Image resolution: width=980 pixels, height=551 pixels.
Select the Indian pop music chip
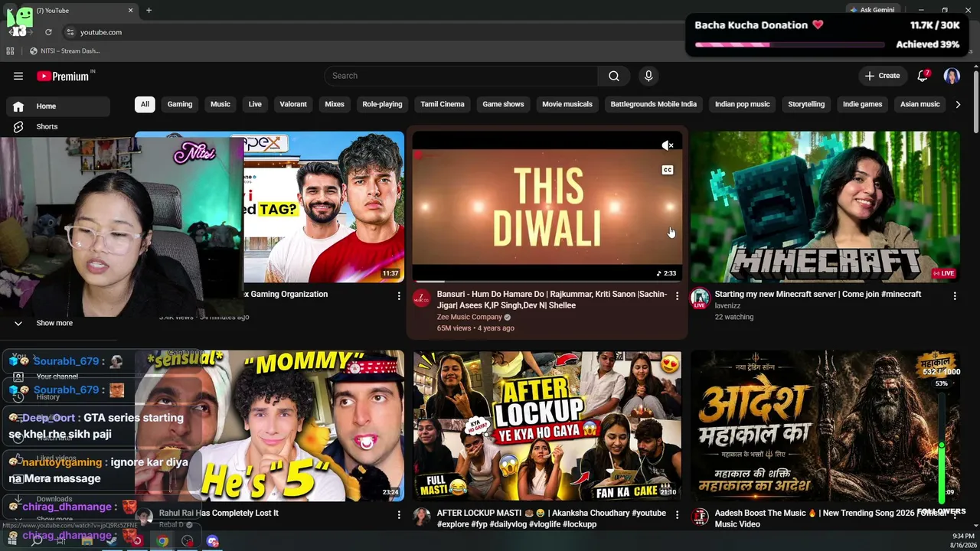coord(743,104)
